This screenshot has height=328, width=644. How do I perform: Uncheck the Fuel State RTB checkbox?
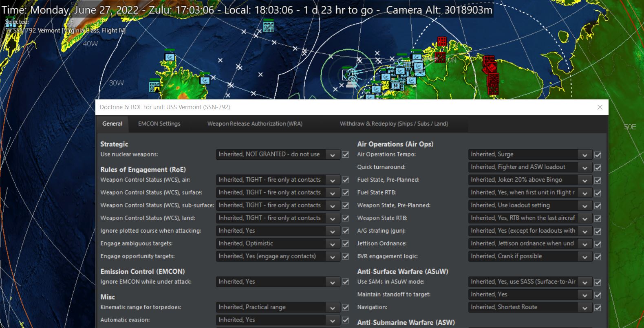coord(598,193)
